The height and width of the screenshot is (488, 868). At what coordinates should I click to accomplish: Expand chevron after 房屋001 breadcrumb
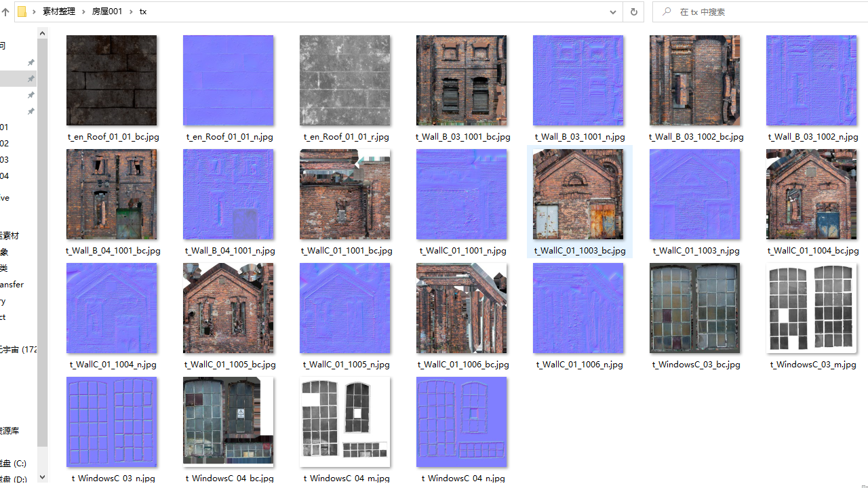tap(131, 12)
